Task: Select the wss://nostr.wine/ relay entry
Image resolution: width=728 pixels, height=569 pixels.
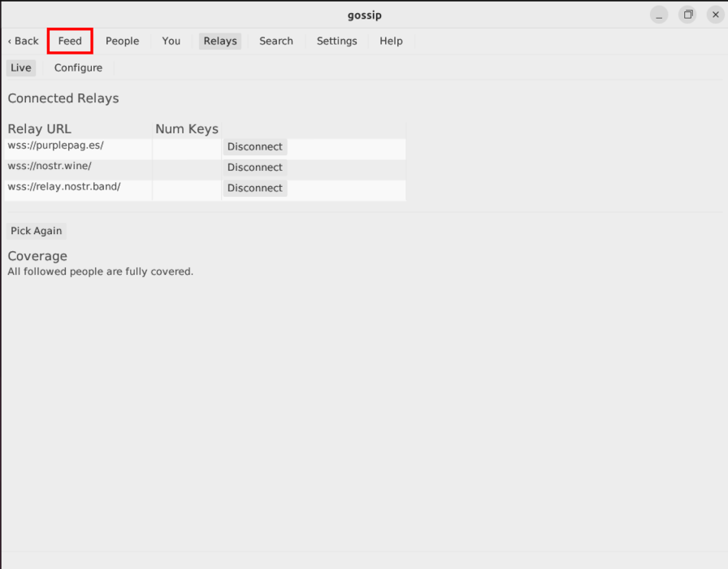Action: point(49,166)
